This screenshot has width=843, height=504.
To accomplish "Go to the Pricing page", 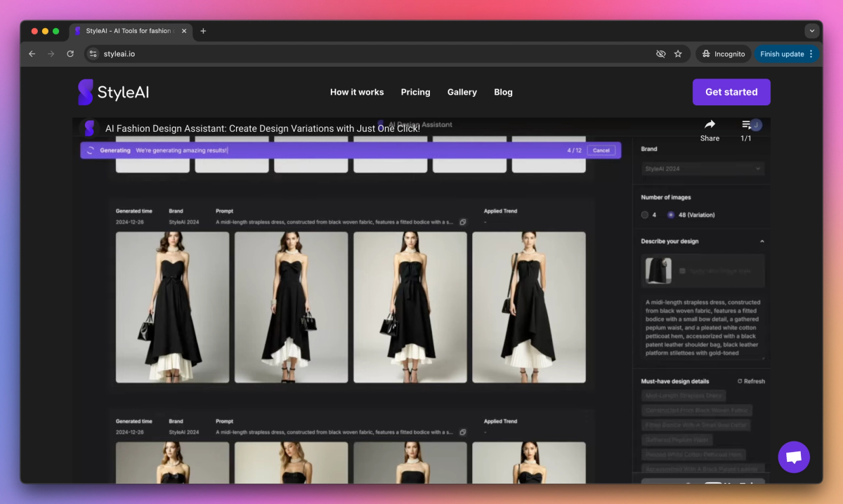I will click(x=415, y=92).
